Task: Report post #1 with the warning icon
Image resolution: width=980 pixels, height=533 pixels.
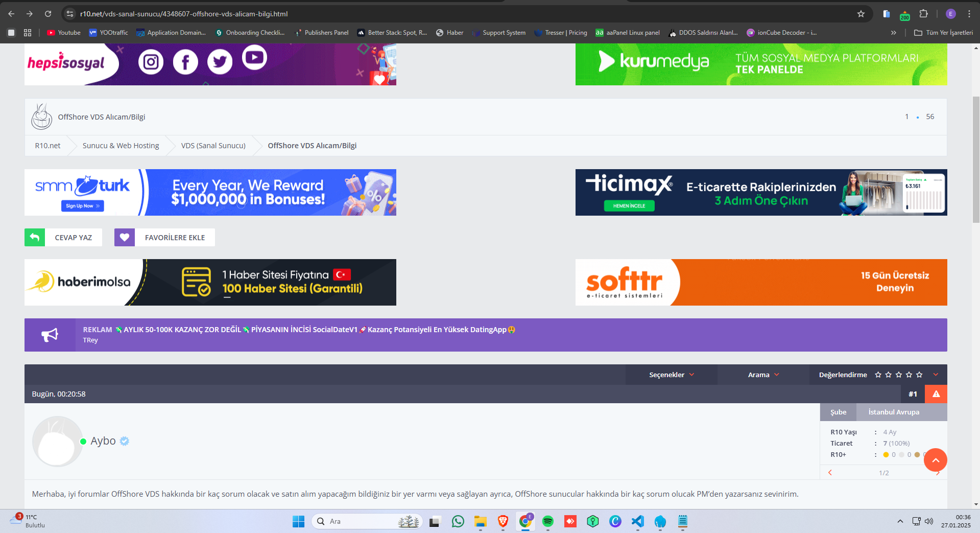Action: (936, 394)
